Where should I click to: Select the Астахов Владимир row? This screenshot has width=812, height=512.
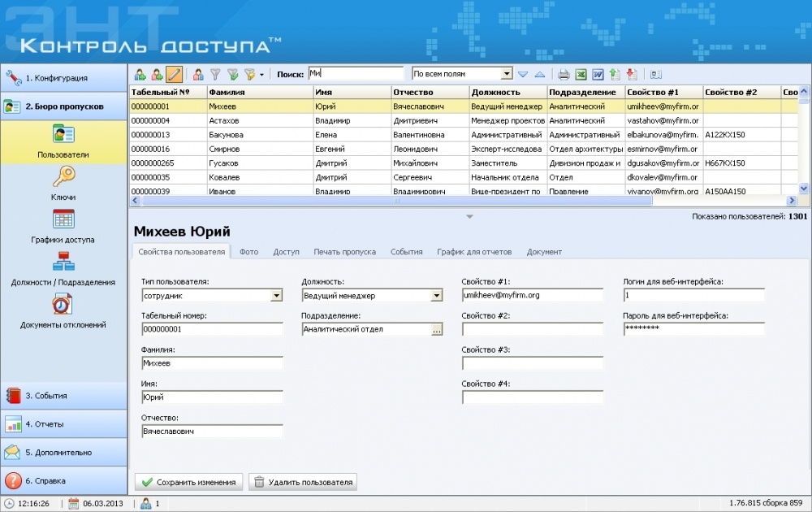[464, 121]
